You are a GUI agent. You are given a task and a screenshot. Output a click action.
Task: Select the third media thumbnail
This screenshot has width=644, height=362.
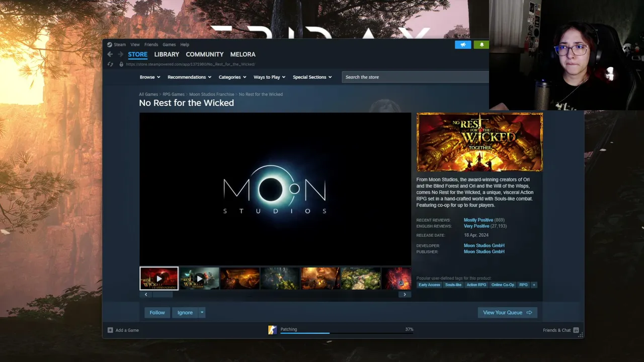click(x=239, y=279)
